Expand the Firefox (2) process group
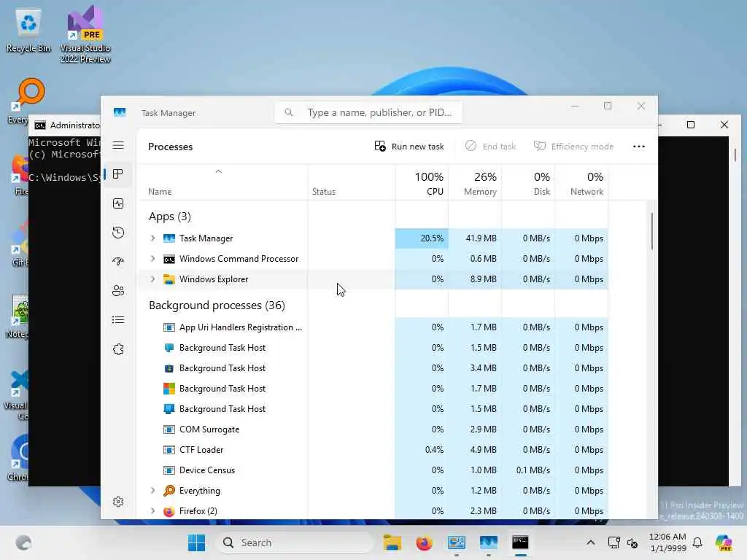Image resolution: width=747 pixels, height=560 pixels. (x=152, y=511)
